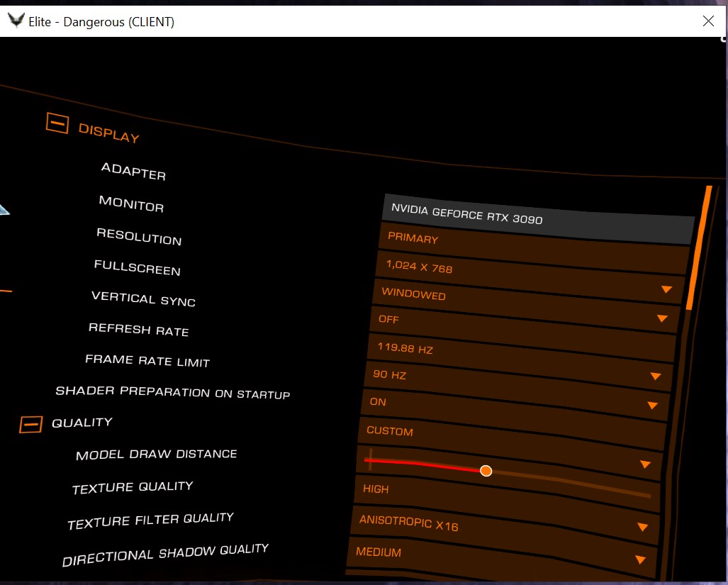This screenshot has width=728, height=585.
Task: Click SHADER PREPARATION ON STARTUP label
Action: (x=173, y=392)
